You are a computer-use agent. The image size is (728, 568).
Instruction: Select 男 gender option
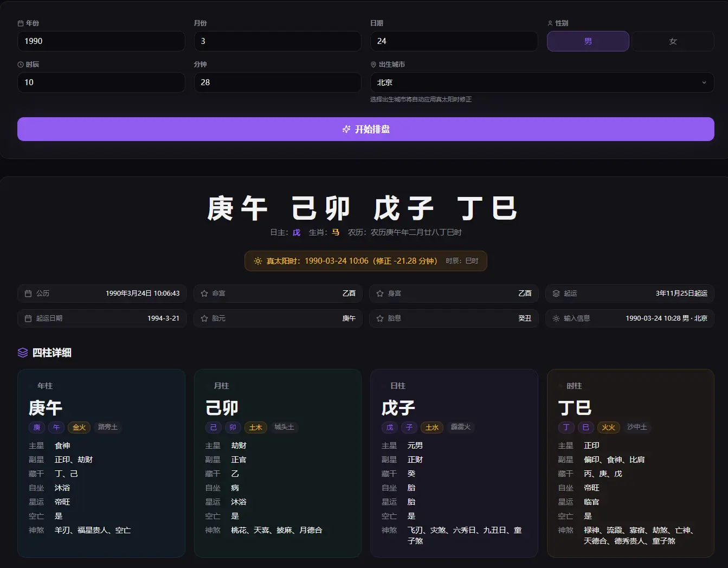[588, 41]
